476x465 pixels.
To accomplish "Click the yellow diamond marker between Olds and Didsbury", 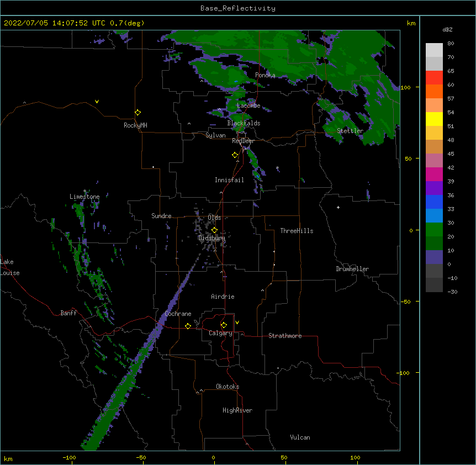I will coord(214,230).
